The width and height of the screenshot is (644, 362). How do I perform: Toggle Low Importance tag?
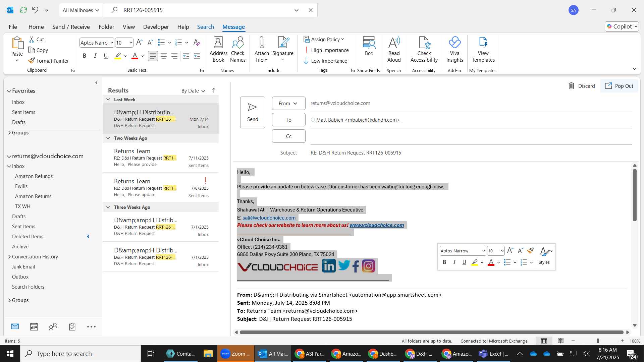pos(325,61)
